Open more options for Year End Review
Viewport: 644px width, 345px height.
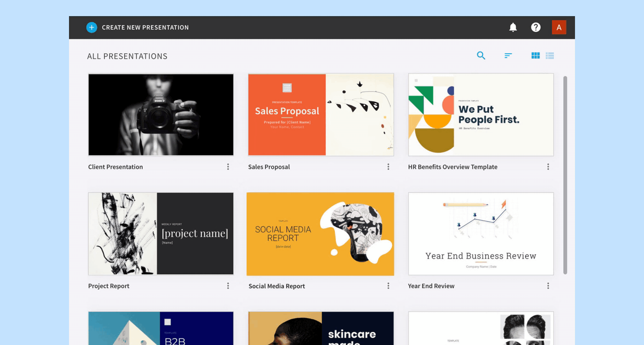click(x=548, y=286)
